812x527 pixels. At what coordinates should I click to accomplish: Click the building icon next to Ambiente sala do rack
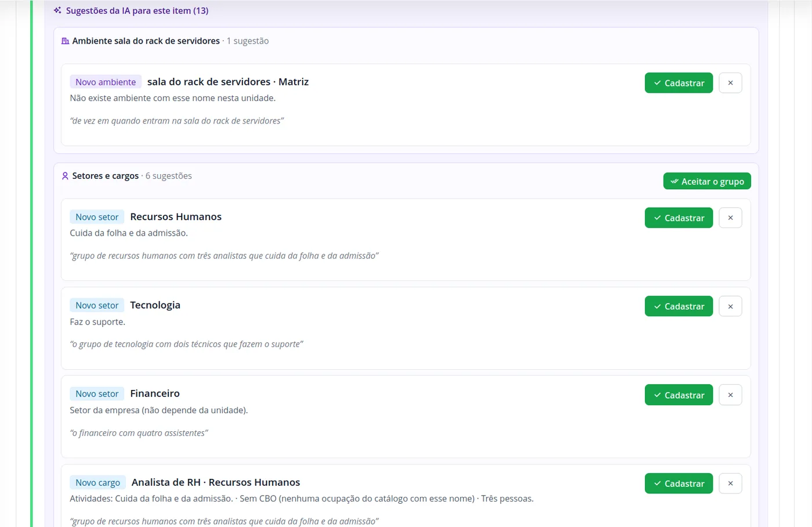66,41
